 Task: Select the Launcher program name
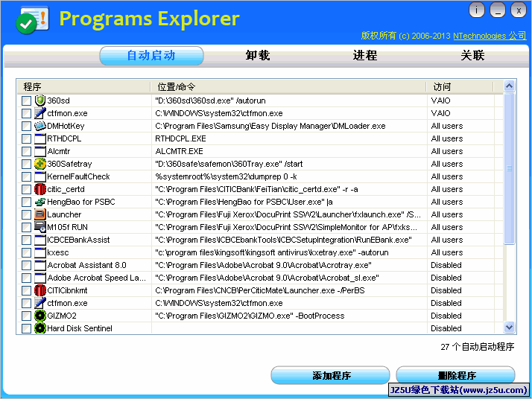(64, 214)
